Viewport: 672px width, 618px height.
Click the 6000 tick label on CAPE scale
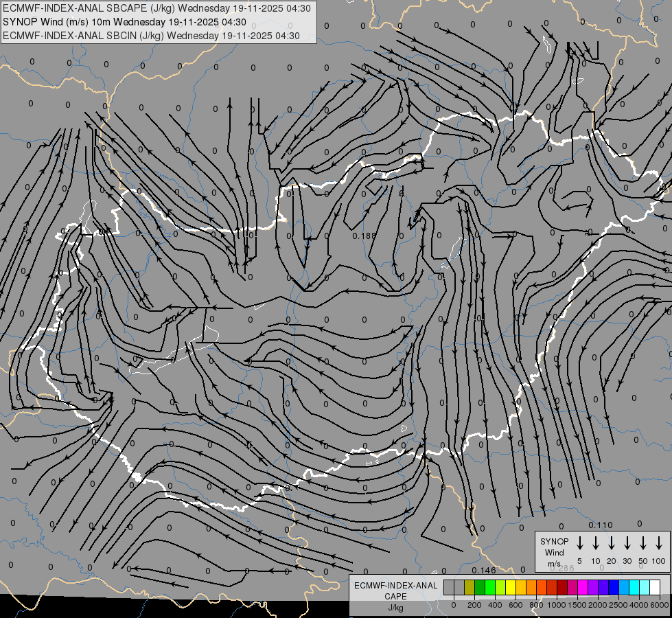(x=660, y=605)
